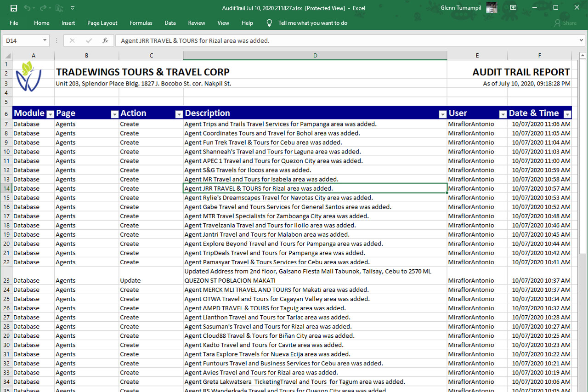The height and width of the screenshot is (392, 588).
Task: Click 'As of July 10, 2020' timestamp cell
Action: (526, 84)
